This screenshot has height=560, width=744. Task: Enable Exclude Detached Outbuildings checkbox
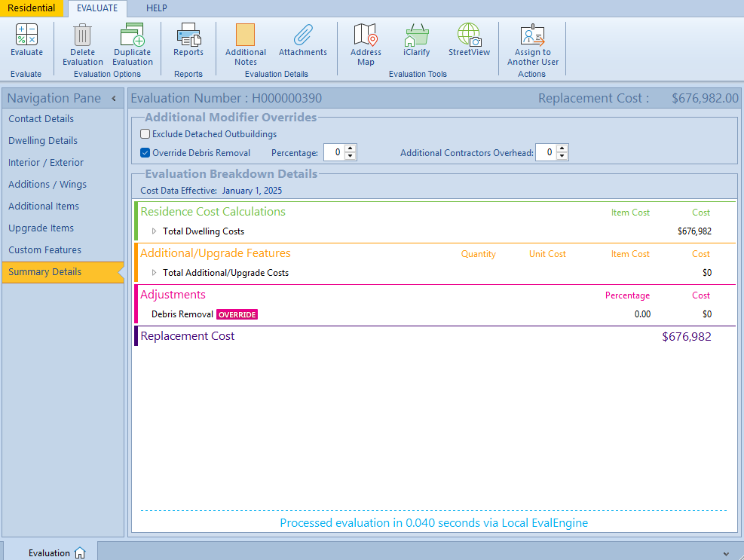click(145, 134)
